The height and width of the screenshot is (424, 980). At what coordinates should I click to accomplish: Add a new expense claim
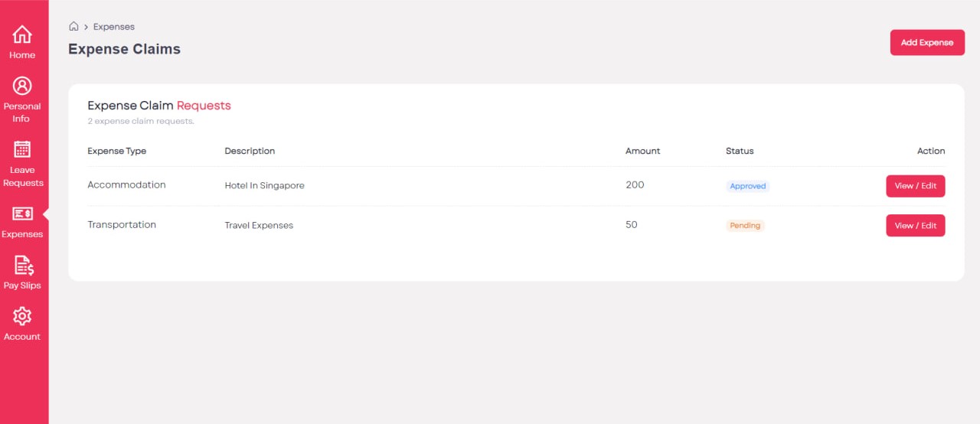pos(927,42)
